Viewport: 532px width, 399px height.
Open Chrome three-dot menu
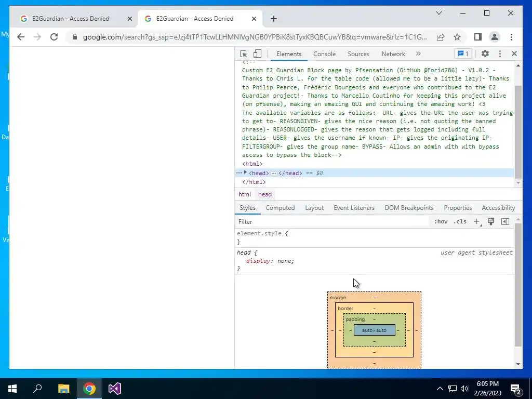coord(511,37)
